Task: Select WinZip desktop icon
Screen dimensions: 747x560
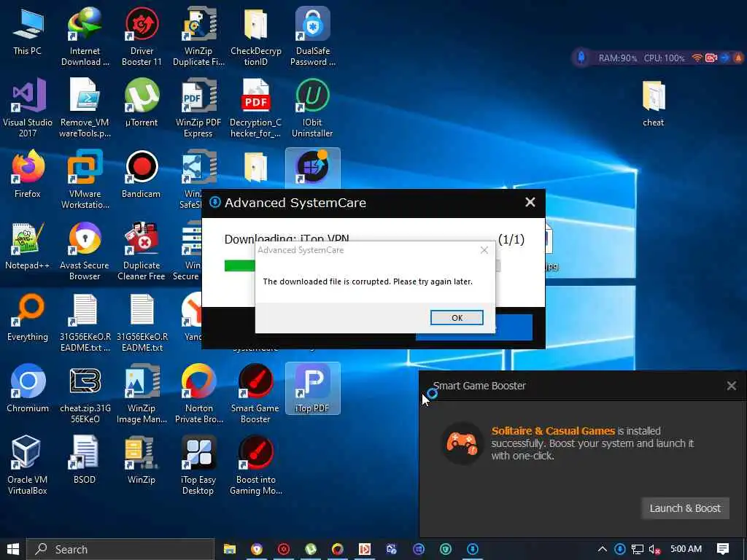Action: click(x=142, y=460)
